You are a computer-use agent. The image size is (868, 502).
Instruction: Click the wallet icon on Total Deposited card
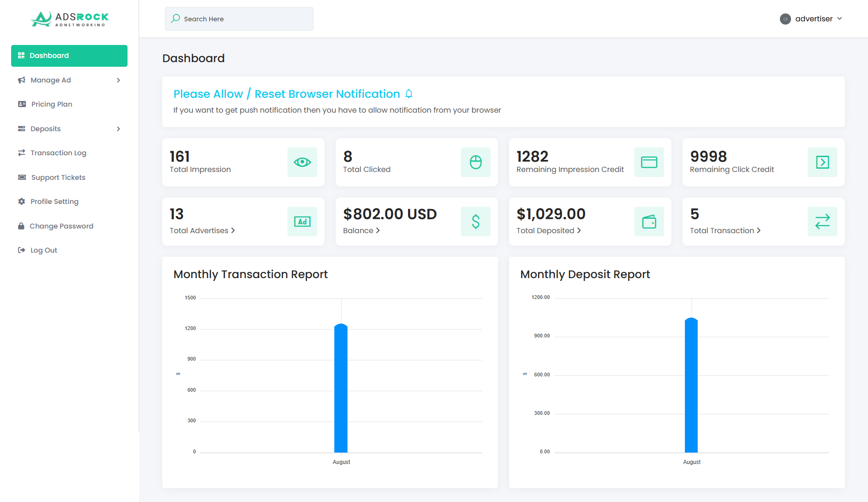point(649,222)
